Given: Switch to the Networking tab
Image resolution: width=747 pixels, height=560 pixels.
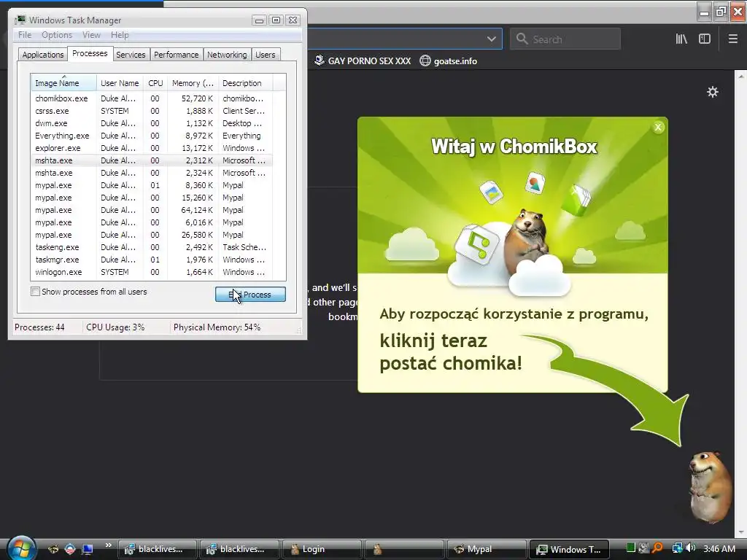Looking at the screenshot, I should (227, 55).
